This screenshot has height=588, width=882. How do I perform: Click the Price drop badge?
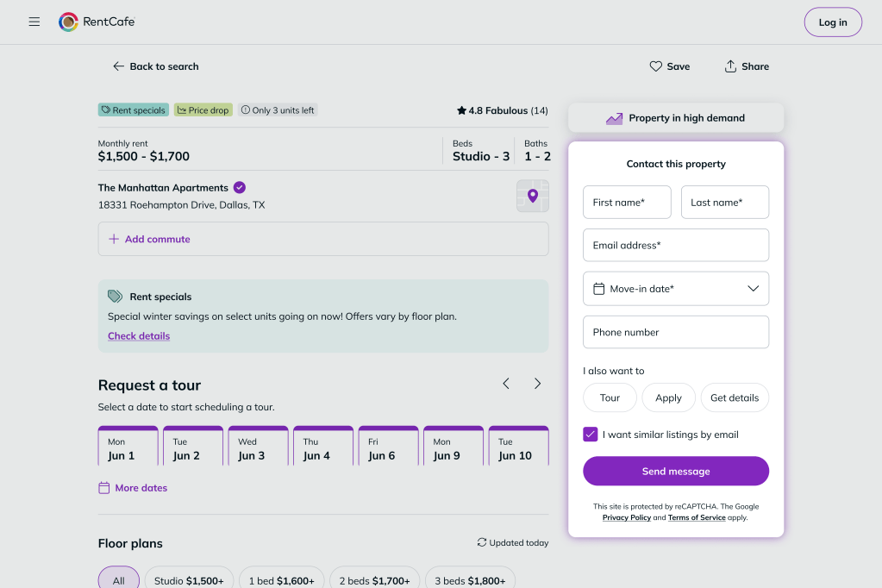(203, 109)
